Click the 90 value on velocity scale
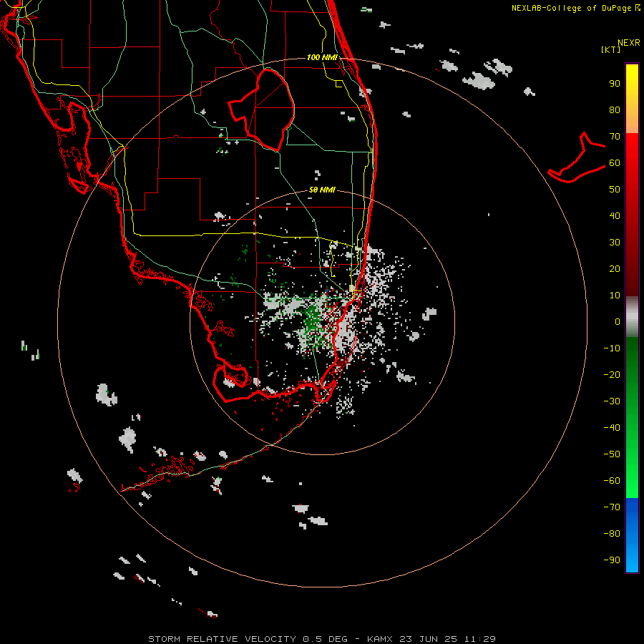The height and width of the screenshot is (644, 644). 615,84
